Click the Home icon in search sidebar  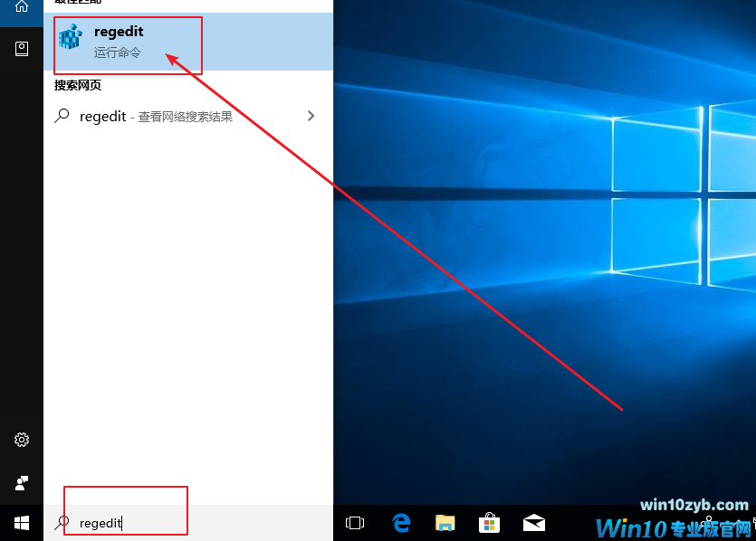tap(22, 6)
